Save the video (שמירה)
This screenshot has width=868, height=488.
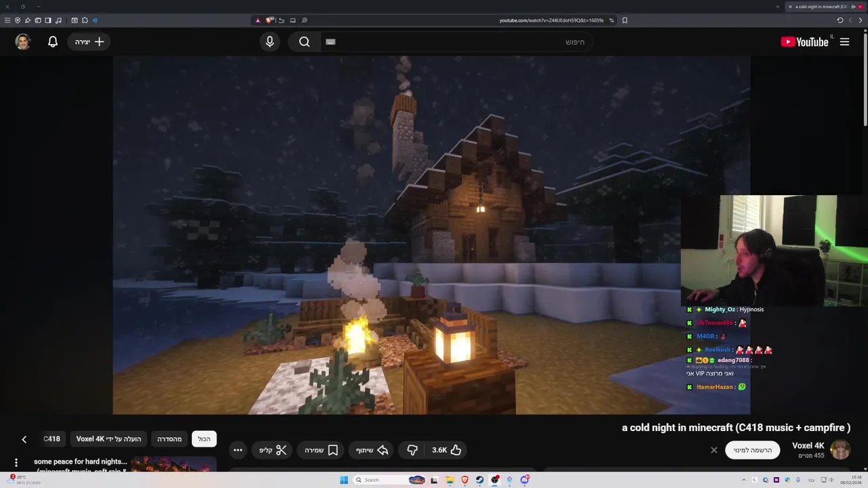pyautogui.click(x=321, y=450)
